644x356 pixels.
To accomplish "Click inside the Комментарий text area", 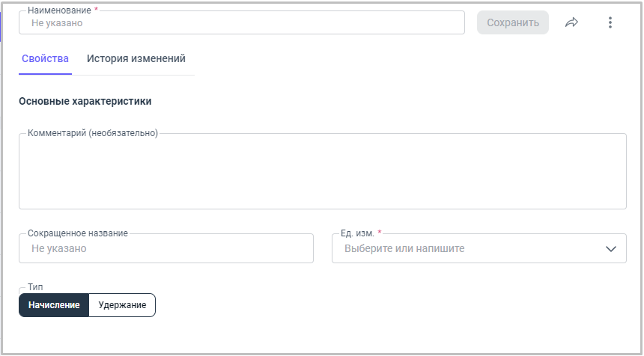I will click(x=322, y=174).
